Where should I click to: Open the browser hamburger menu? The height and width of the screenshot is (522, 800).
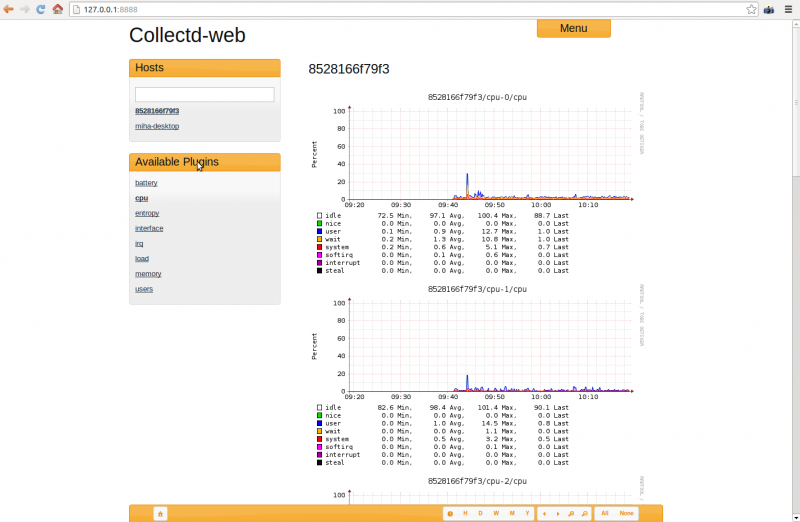788,9
